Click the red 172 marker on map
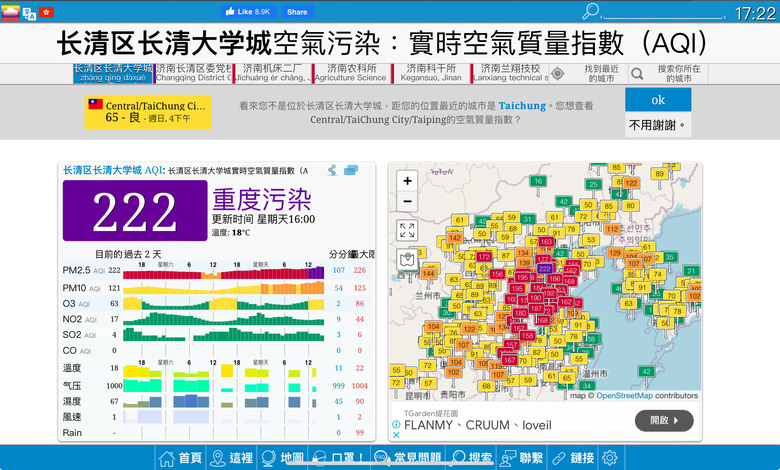 coord(484,257)
